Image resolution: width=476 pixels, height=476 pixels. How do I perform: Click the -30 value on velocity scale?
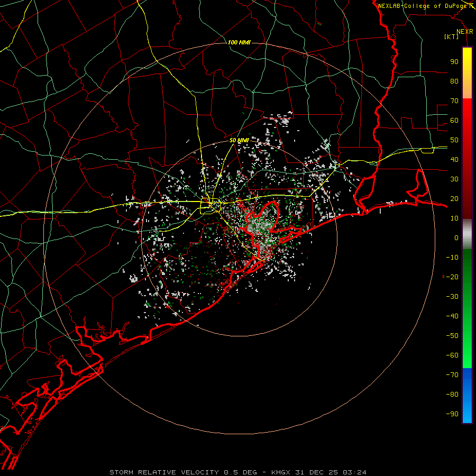(x=452, y=297)
